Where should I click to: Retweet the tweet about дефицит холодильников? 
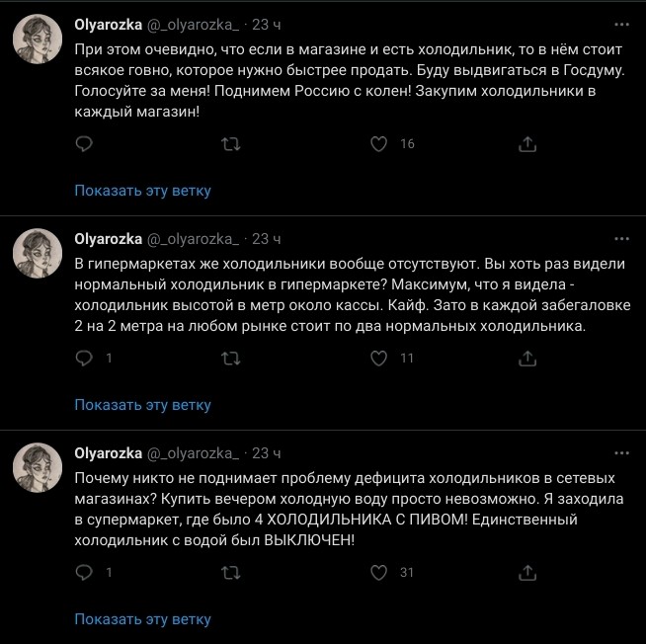tap(230, 573)
